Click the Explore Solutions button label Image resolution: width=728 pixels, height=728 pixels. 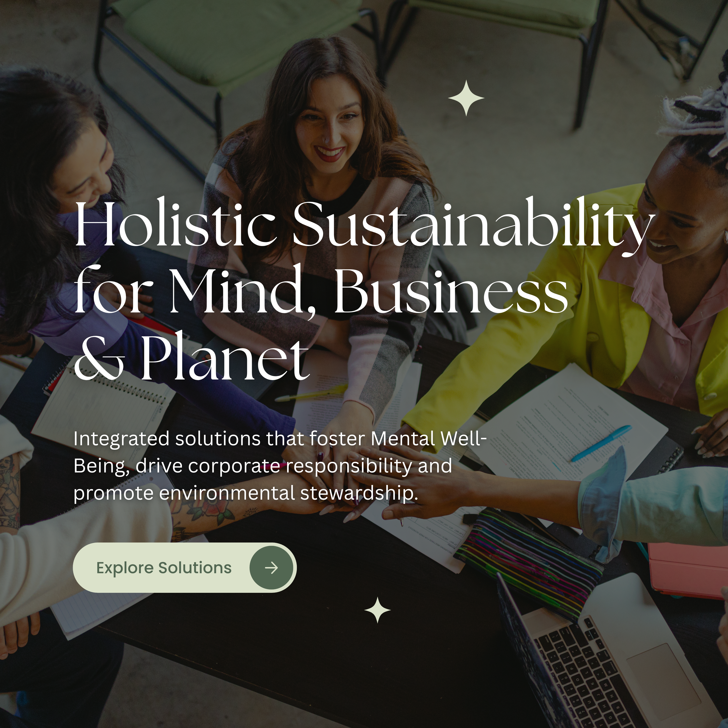[x=164, y=567]
